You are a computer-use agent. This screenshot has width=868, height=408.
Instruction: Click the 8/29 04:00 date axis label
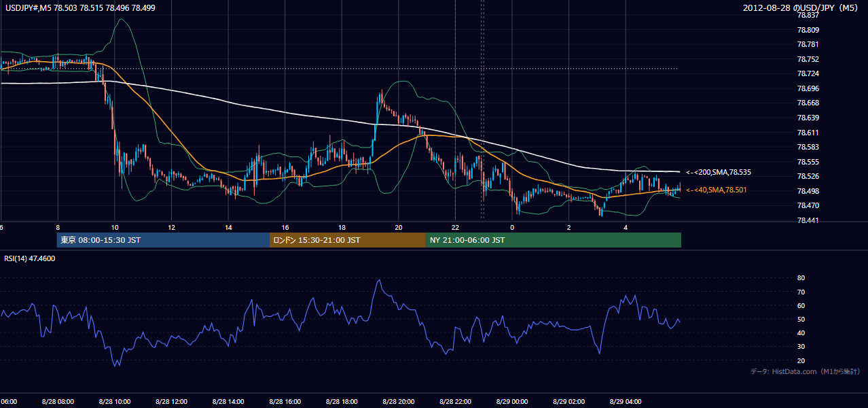coord(626,401)
